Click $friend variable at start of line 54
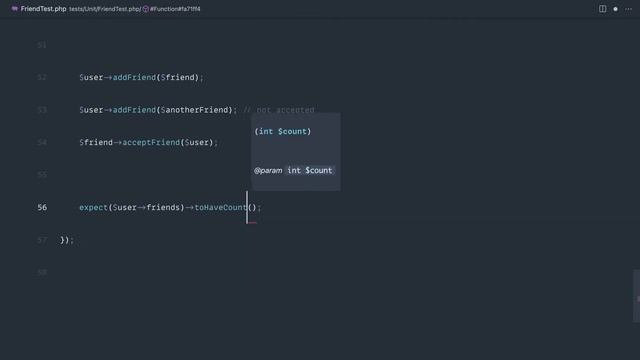The width and height of the screenshot is (640, 360). [96, 142]
